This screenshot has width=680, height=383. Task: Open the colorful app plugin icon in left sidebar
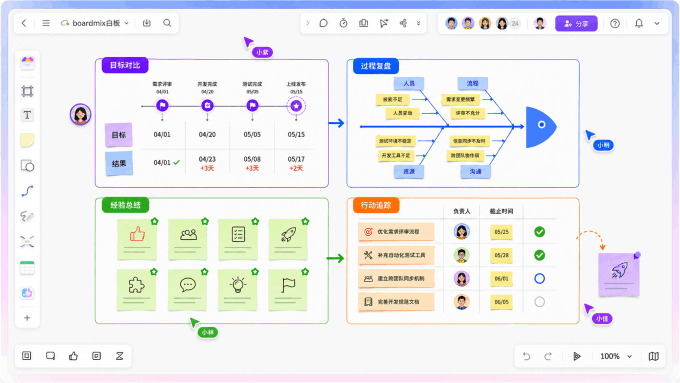(27, 293)
